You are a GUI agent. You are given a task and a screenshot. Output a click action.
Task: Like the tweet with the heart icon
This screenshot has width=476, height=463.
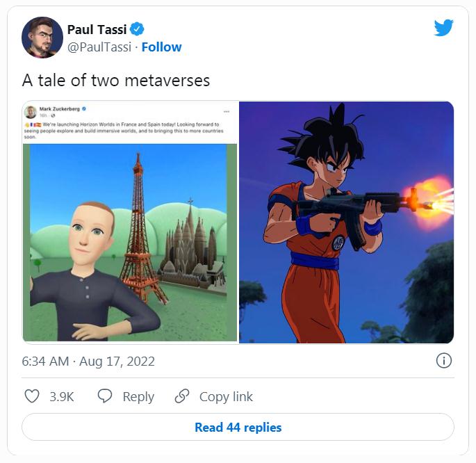pos(32,396)
